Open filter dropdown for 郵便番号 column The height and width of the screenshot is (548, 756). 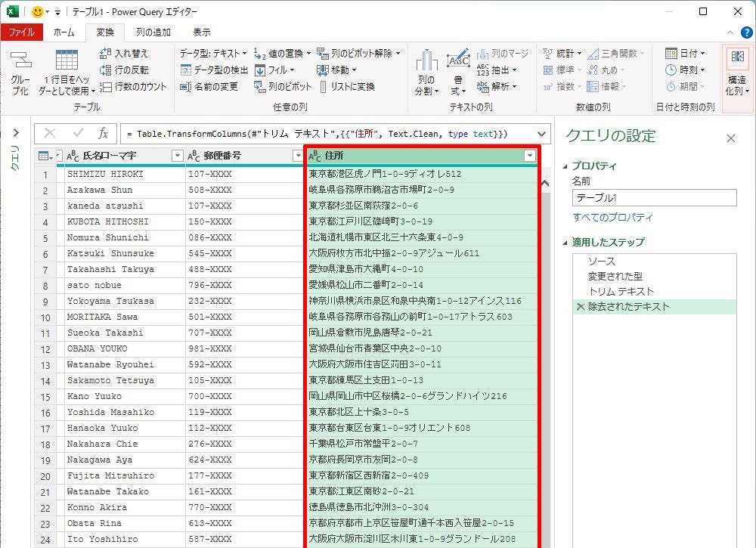297,156
